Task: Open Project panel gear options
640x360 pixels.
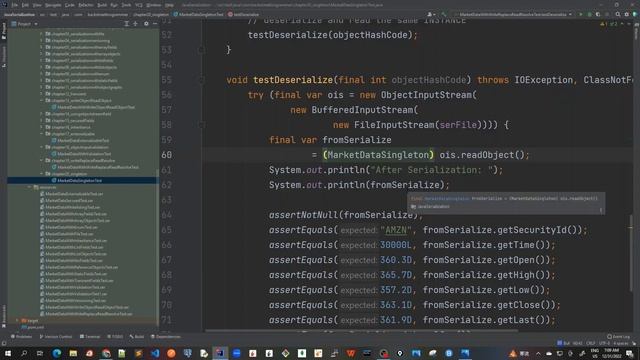Action: click(x=146, y=24)
